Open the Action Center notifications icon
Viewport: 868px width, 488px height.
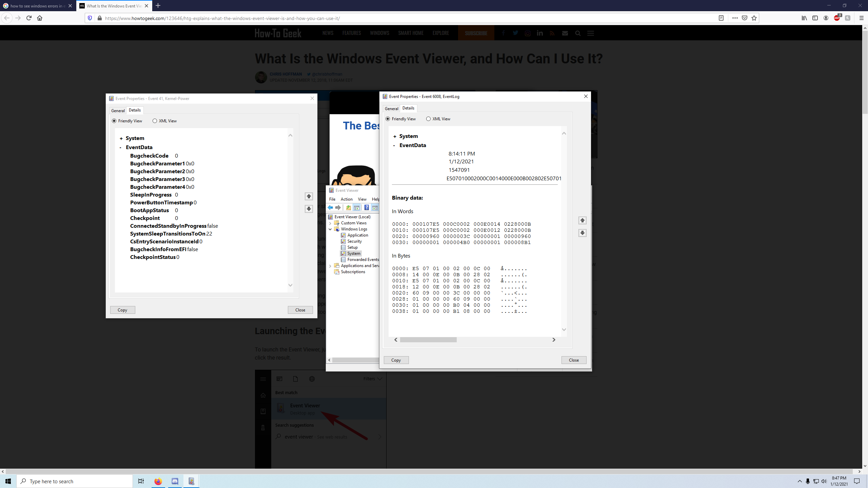pos(857,481)
